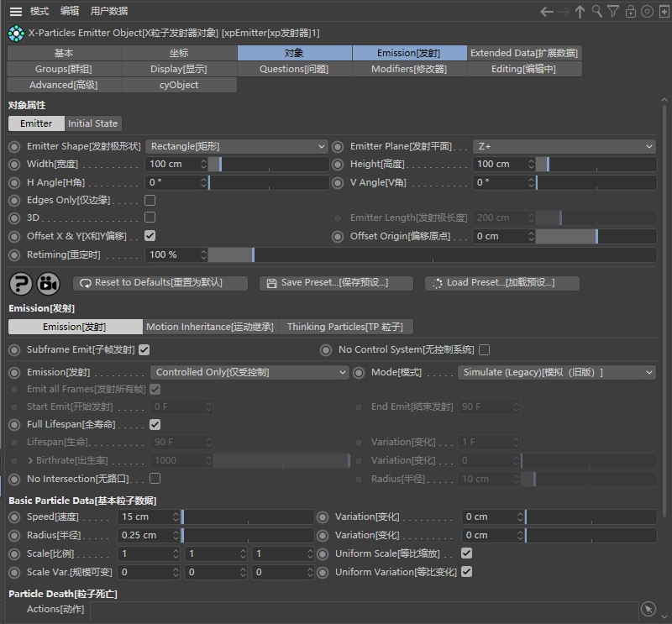Viewport: 672px width, 624px height.
Task: Click the up arrow navigation icon
Action: [580, 12]
